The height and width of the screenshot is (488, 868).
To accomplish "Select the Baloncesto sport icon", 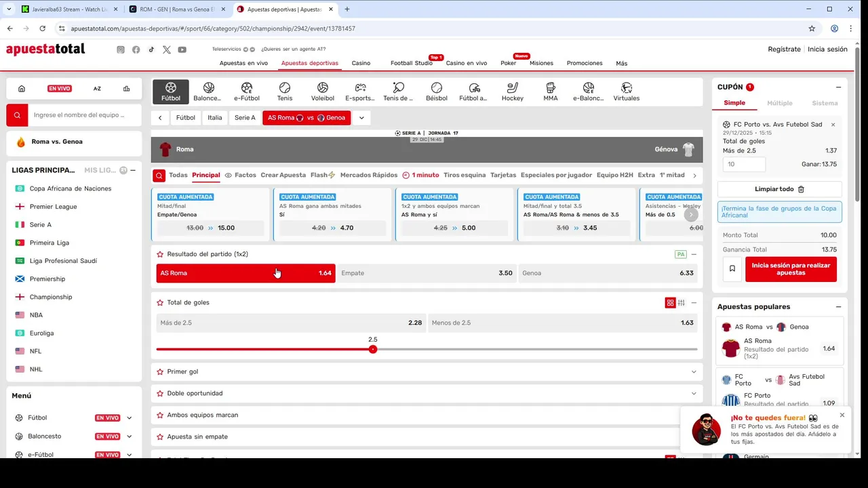I will [208, 92].
